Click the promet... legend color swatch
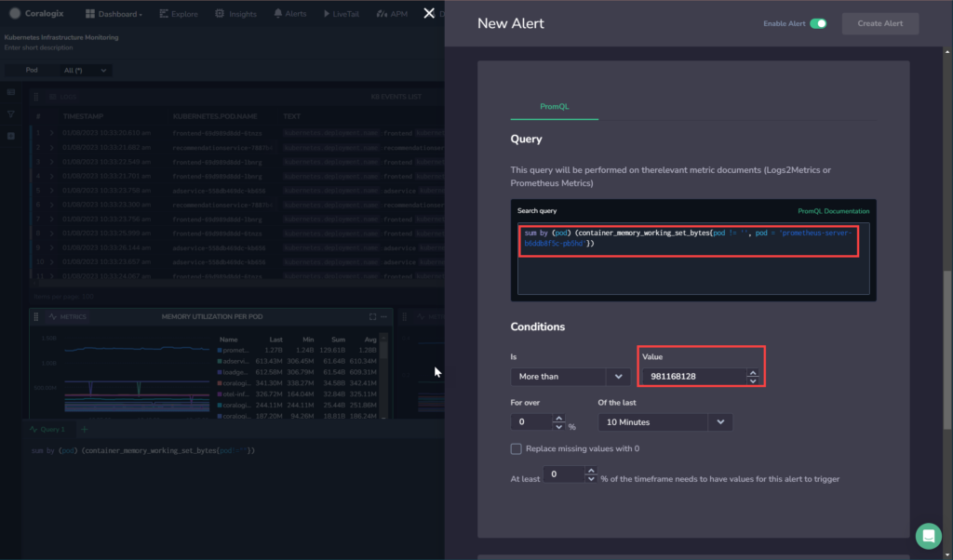 click(x=220, y=351)
